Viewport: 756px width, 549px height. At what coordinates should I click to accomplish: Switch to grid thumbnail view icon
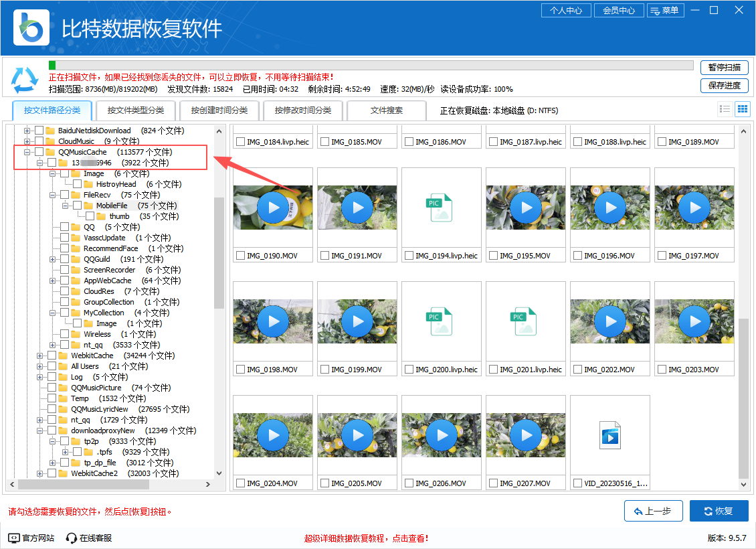point(742,108)
